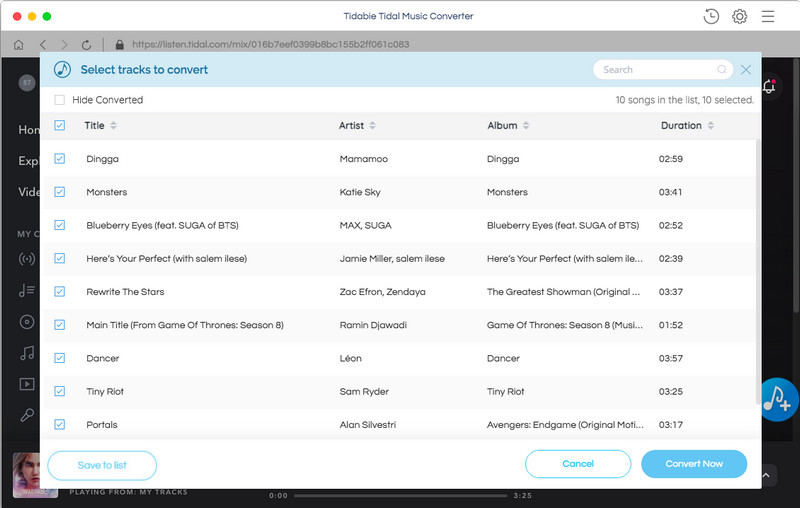Screen dimensions: 800x508
Task: Open the tracks music-note sidebar icon
Action: (x=27, y=353)
